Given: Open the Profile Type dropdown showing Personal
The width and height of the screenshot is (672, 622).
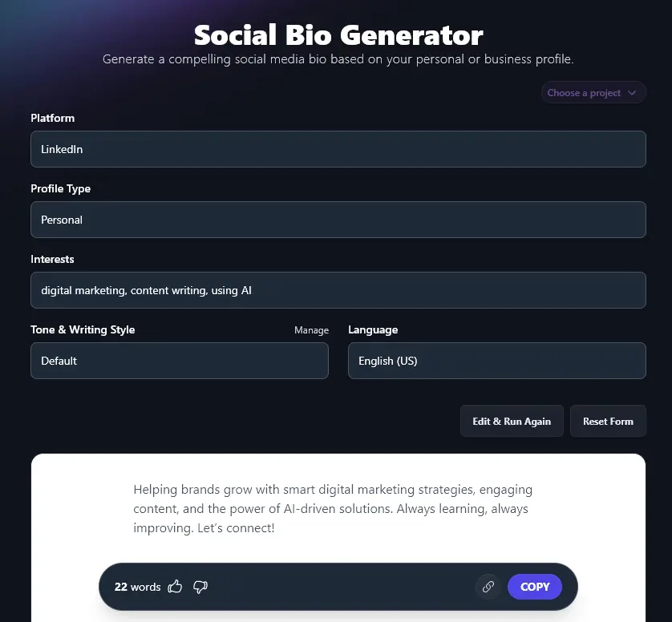Looking at the screenshot, I should click(x=338, y=220).
